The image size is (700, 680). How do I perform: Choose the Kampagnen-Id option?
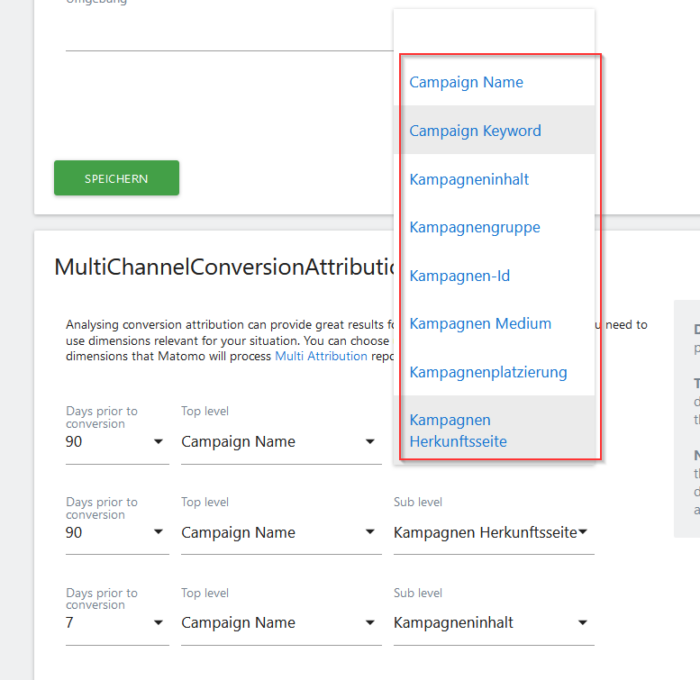[x=494, y=275]
